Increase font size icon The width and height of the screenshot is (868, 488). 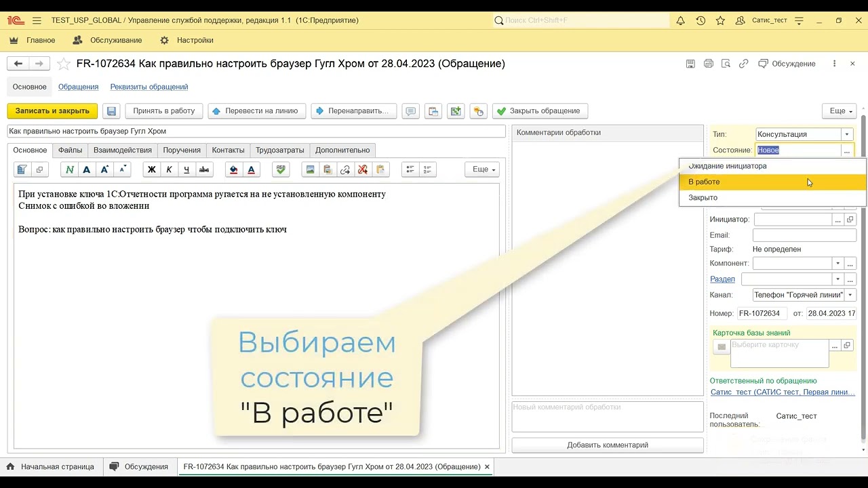click(x=104, y=169)
